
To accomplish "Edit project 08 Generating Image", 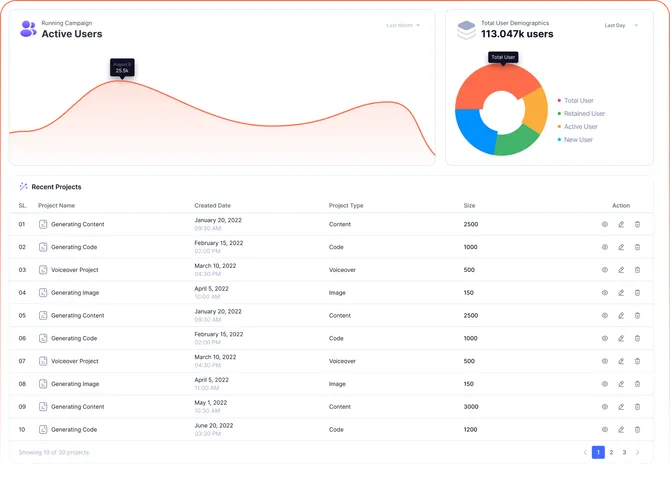I will click(x=621, y=384).
